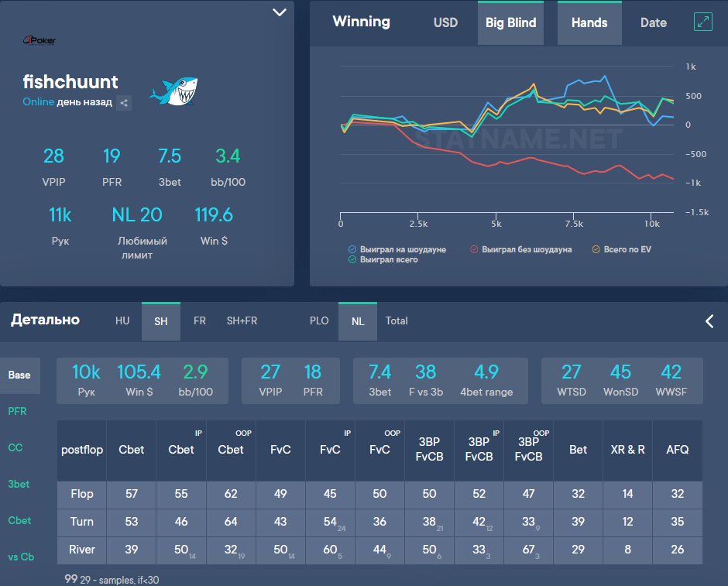The height and width of the screenshot is (586, 728).
Task: Collapse the Детально panel arrow
Action: (709, 320)
